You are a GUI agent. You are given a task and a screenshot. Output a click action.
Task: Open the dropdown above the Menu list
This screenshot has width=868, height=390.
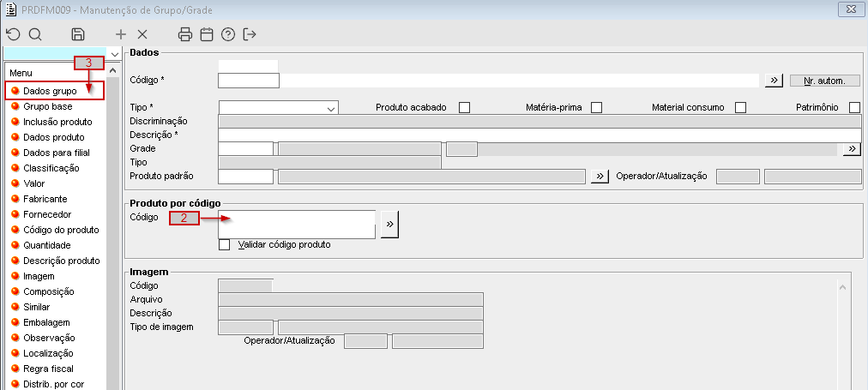pyautogui.click(x=115, y=54)
